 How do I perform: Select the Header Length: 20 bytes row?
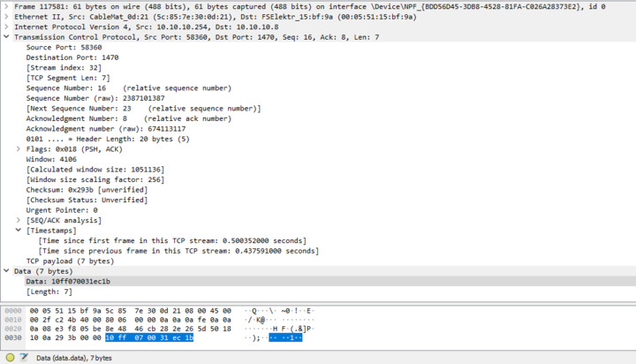108,139
